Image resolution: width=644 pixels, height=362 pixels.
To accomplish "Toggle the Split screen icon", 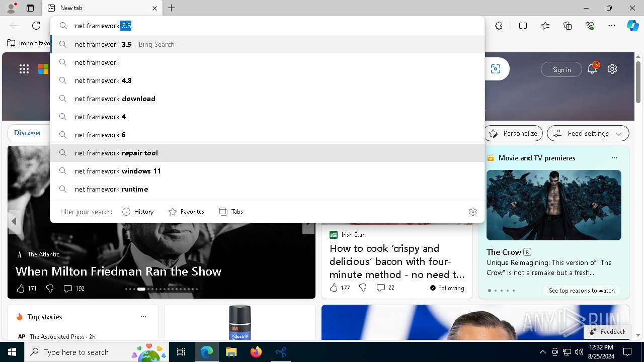I will click(x=523, y=26).
